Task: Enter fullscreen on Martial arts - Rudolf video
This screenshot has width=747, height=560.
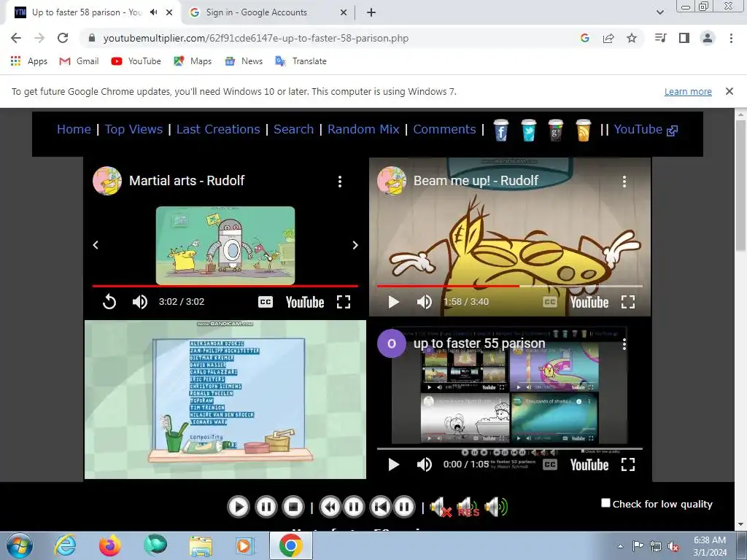Action: (344, 301)
